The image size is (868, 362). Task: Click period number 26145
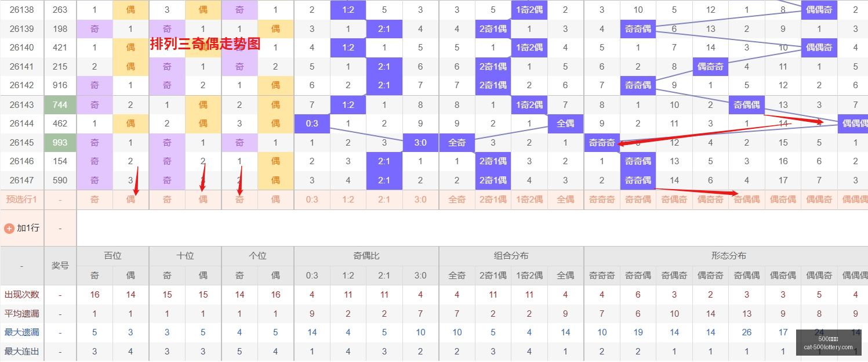[x=22, y=143]
